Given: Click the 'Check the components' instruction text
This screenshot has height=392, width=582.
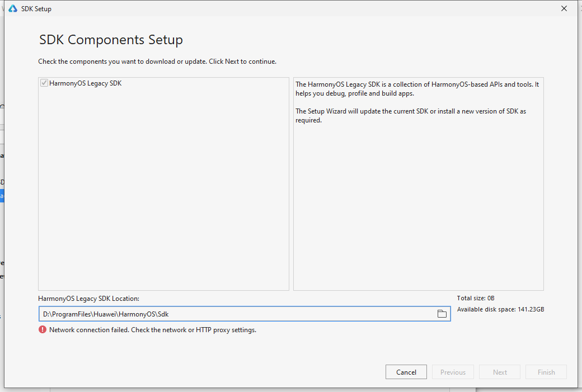Looking at the screenshot, I should coord(157,62).
